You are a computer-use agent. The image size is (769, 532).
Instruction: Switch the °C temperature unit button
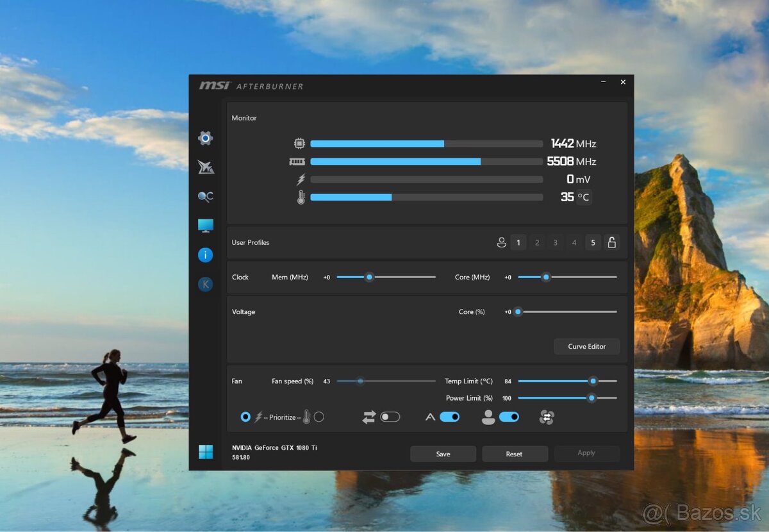[583, 197]
